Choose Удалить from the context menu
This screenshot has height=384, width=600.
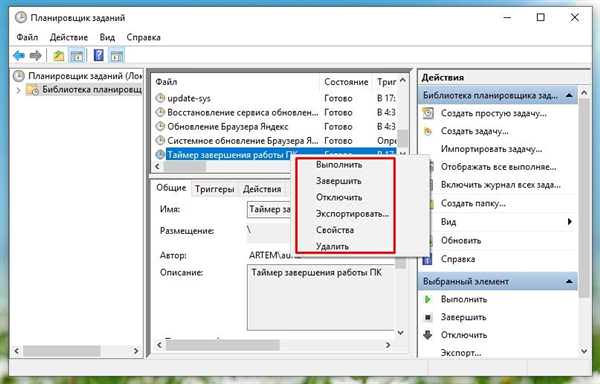(x=333, y=246)
